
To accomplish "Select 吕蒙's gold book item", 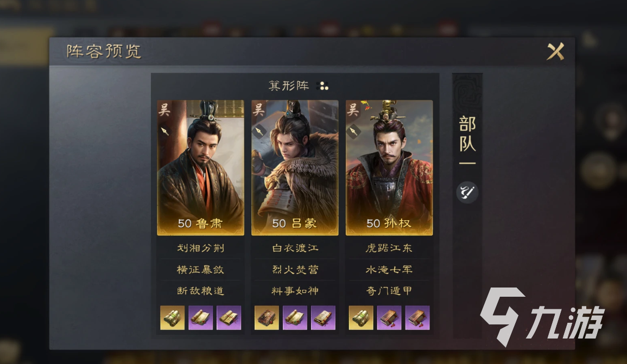I will [x=267, y=318].
